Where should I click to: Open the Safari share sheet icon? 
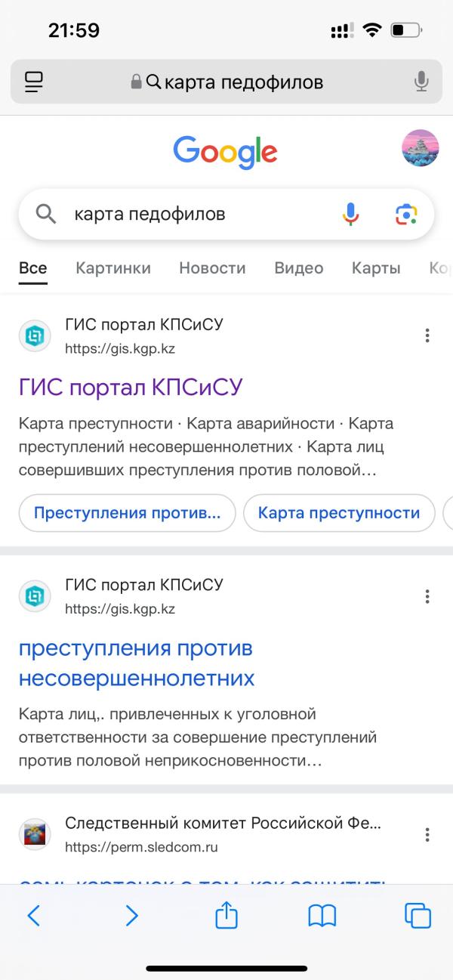point(226,915)
